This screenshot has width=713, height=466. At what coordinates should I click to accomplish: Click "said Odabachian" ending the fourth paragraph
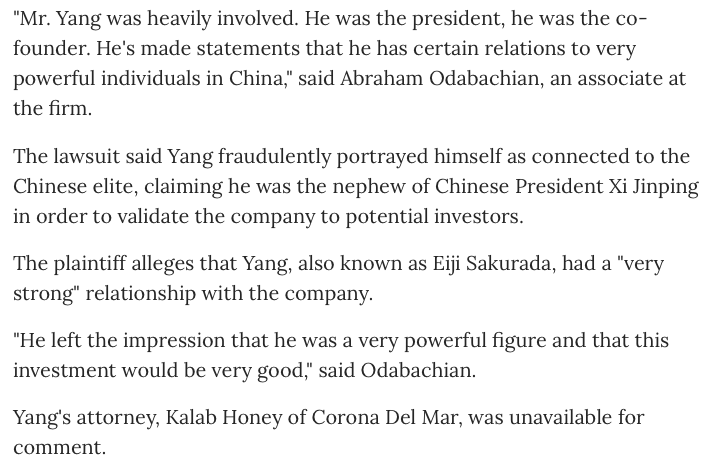(395, 371)
